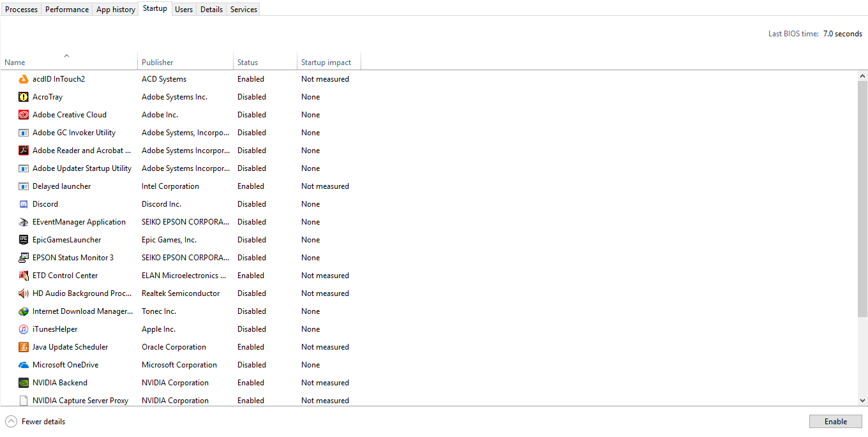Sort by Publisher column header
This screenshot has height=437, width=868.
click(186, 61)
